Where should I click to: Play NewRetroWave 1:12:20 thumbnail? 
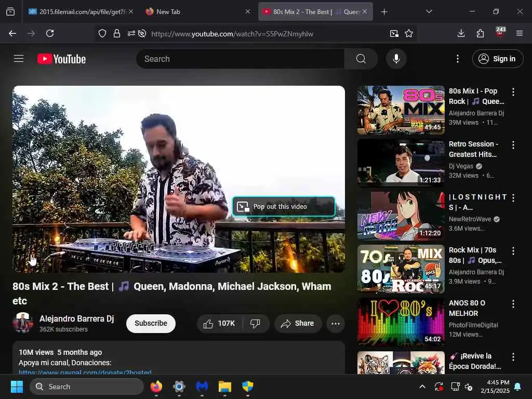tap(401, 216)
